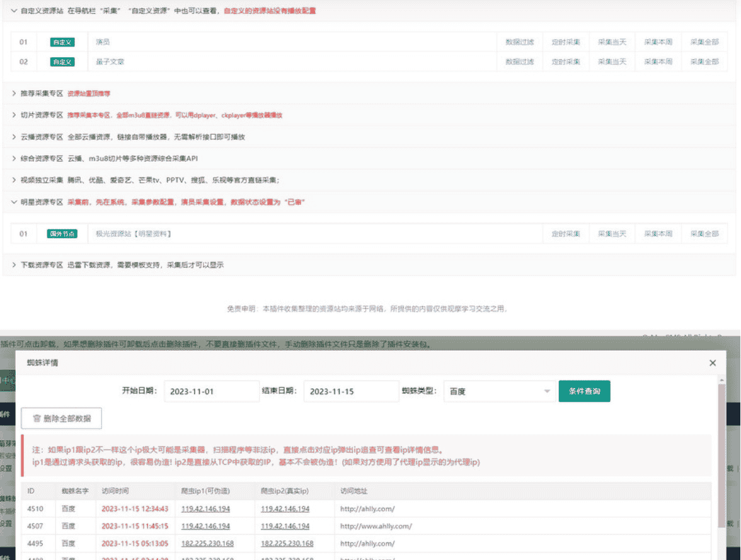Screen dimensions: 741x560
Task: Click the 自定义 badge in row 01
Action: click(x=62, y=42)
